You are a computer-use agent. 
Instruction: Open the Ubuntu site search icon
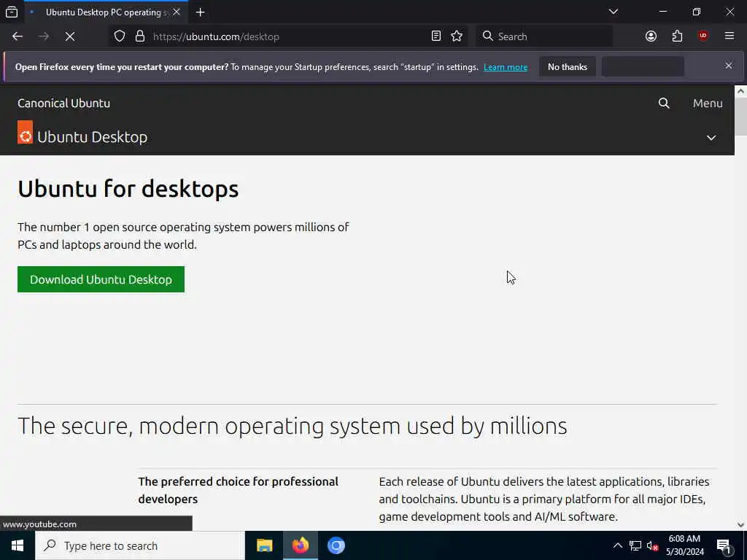point(664,103)
